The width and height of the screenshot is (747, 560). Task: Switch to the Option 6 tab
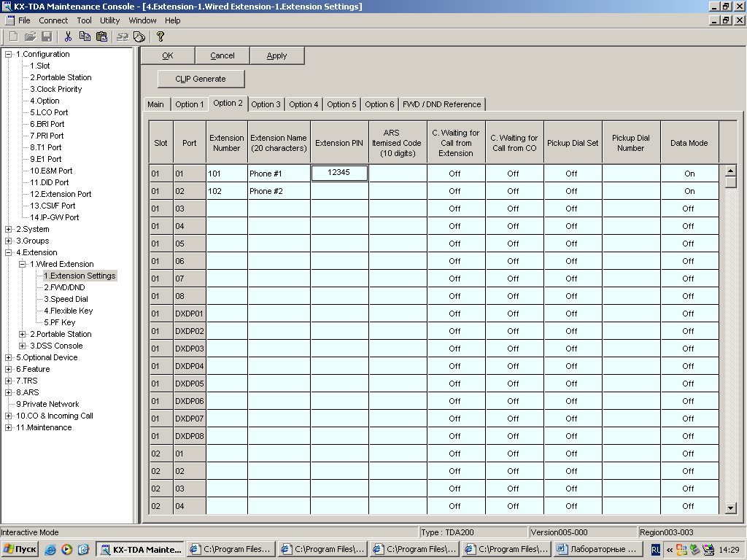(379, 104)
